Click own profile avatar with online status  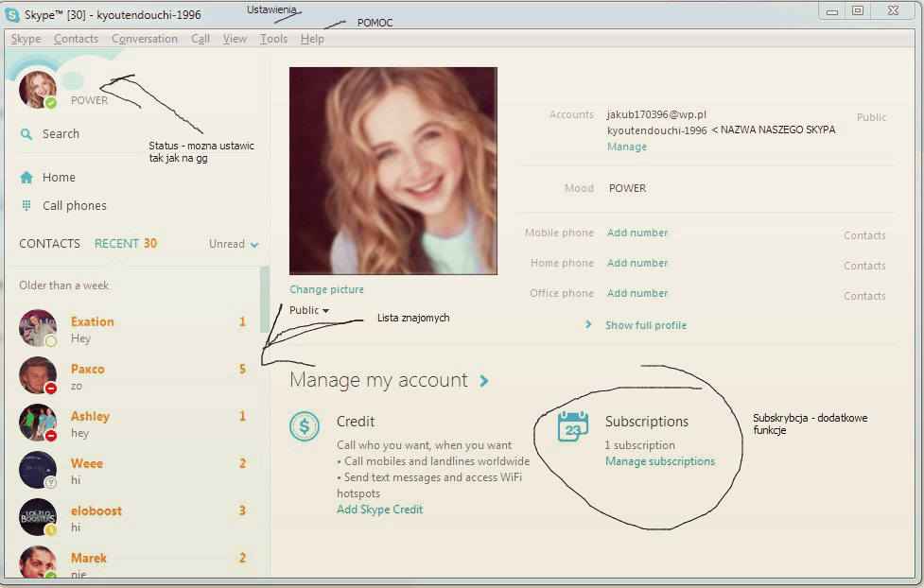38,90
